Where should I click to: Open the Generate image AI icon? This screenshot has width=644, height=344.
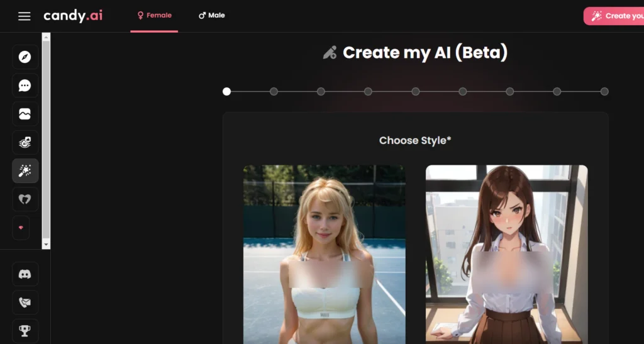pyautogui.click(x=25, y=143)
